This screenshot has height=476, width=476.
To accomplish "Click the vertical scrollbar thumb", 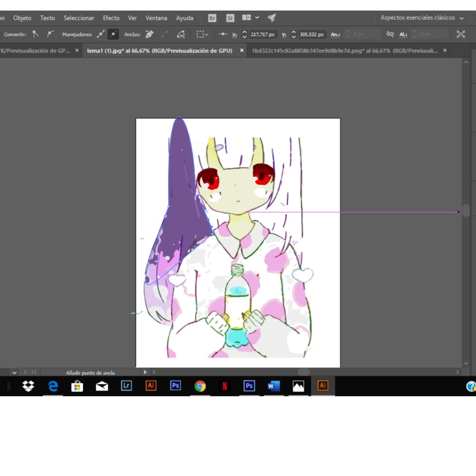I will pos(466,210).
